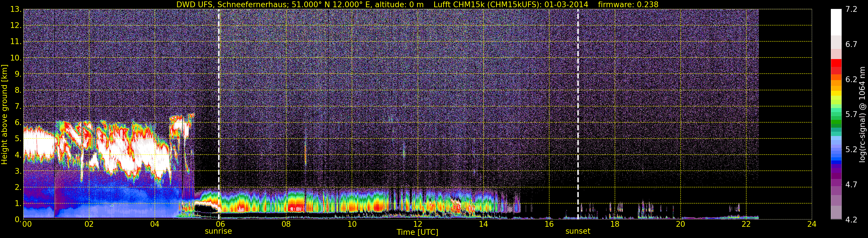Screen dimensions: 868x238
Task: Click the height axis tick label '3.'
Action: tap(18, 171)
